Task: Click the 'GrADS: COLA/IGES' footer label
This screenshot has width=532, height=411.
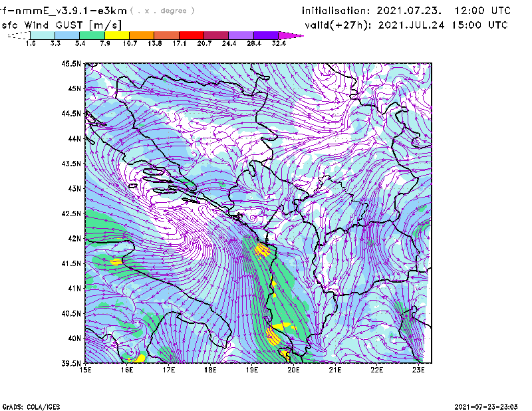Action: [x=31, y=407]
